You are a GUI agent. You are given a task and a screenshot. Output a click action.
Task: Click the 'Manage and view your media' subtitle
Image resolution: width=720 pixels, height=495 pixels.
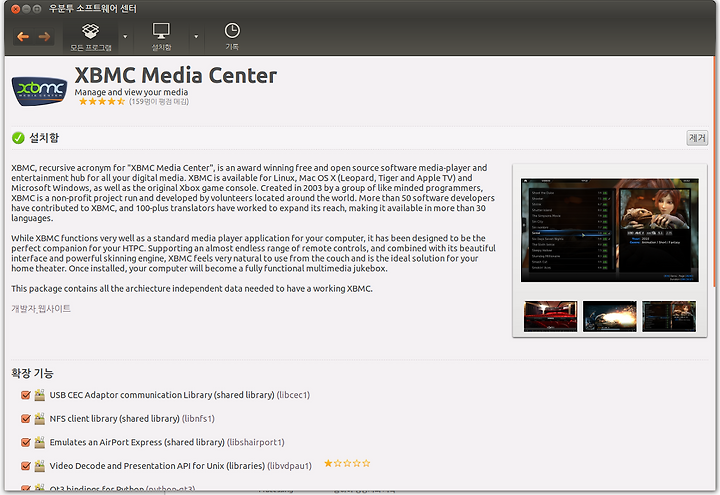(x=131, y=92)
